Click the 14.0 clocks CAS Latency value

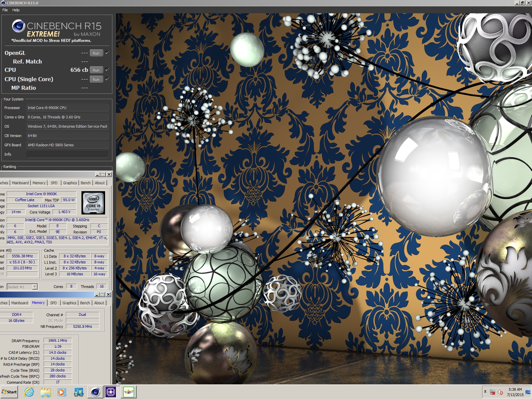[58, 352]
